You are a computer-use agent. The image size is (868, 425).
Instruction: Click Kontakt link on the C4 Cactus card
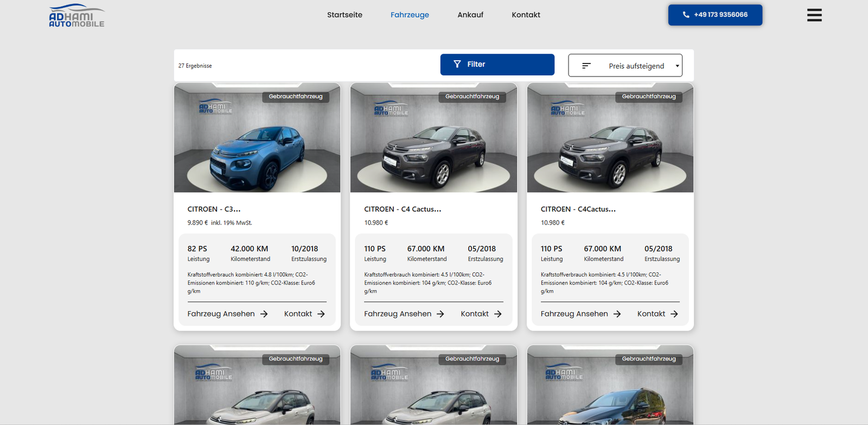[x=475, y=314]
